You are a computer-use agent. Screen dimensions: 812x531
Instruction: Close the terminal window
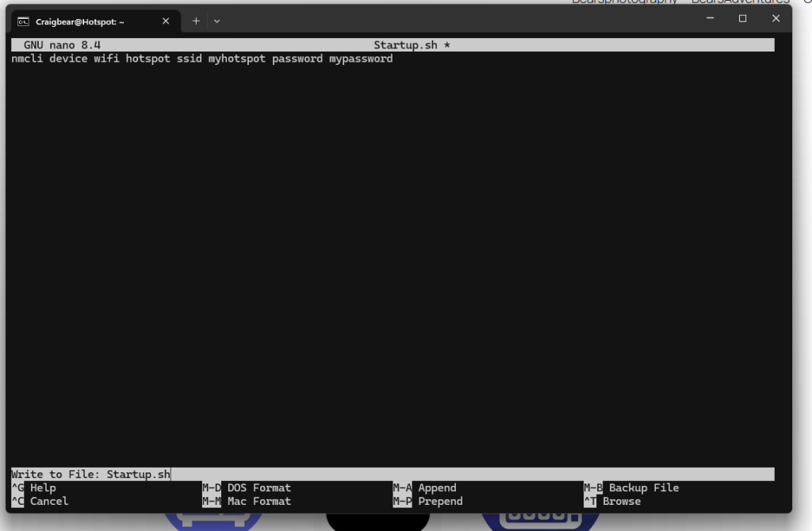point(776,19)
